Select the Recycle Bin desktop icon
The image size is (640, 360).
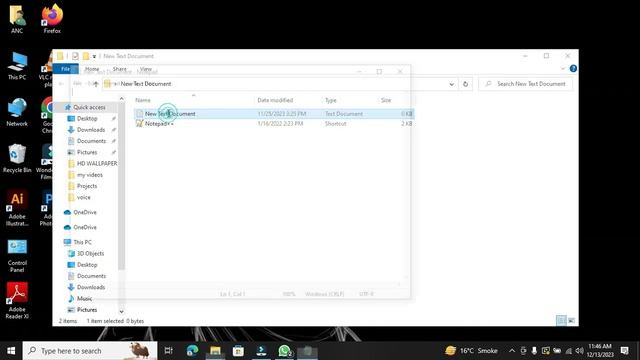(x=17, y=158)
